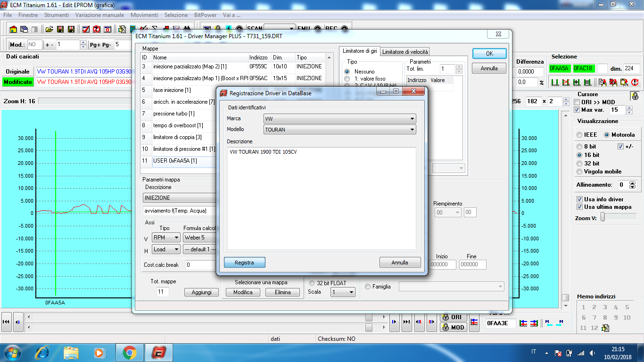The image size is (644, 362).
Task: Click the padlock icon beside Cursore
Action: coord(635,96)
